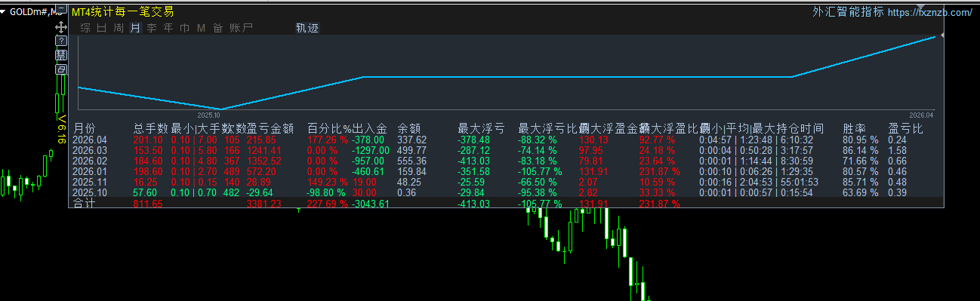
Task: Click win rate 86.14 %
Action: (x=861, y=150)
